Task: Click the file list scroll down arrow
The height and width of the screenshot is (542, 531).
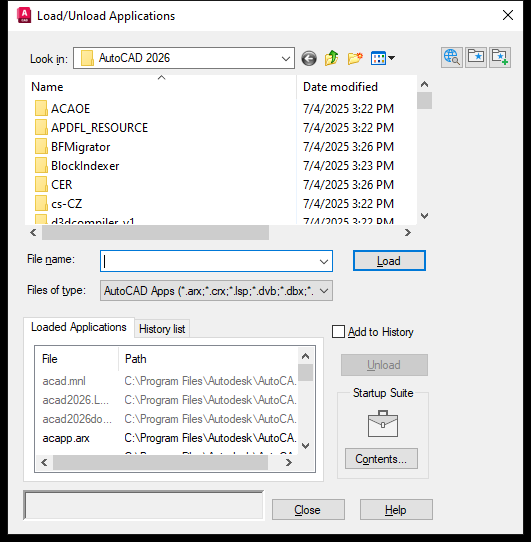Action: pos(425,216)
